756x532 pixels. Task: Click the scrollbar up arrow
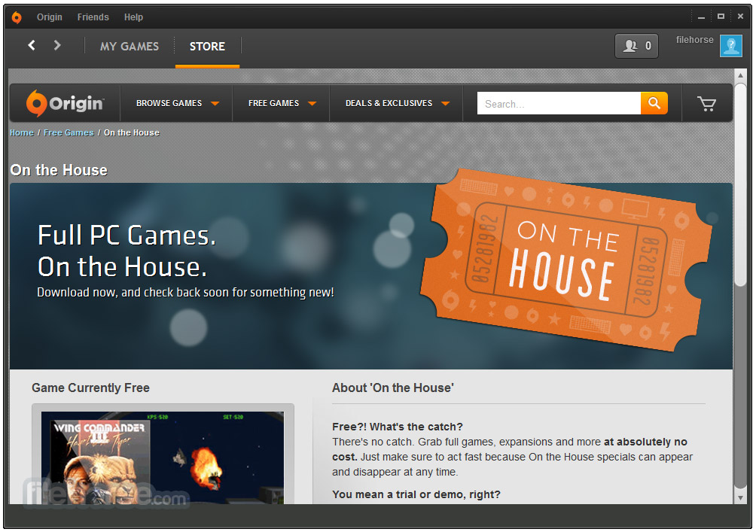coord(741,76)
